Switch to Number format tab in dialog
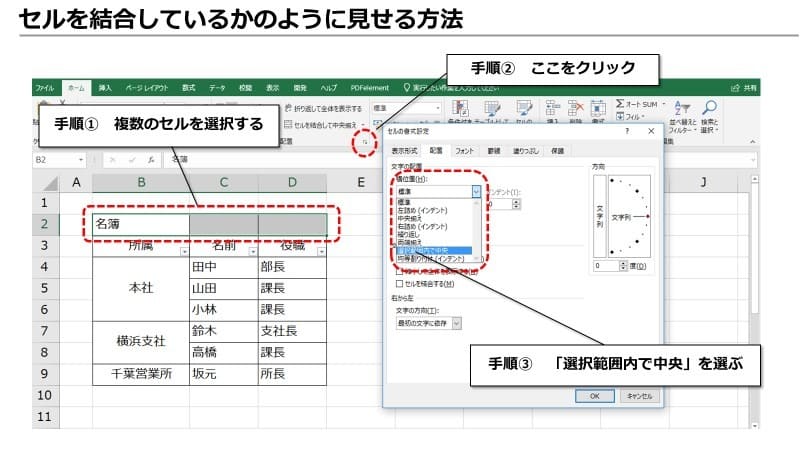The image size is (800, 450). (405, 151)
